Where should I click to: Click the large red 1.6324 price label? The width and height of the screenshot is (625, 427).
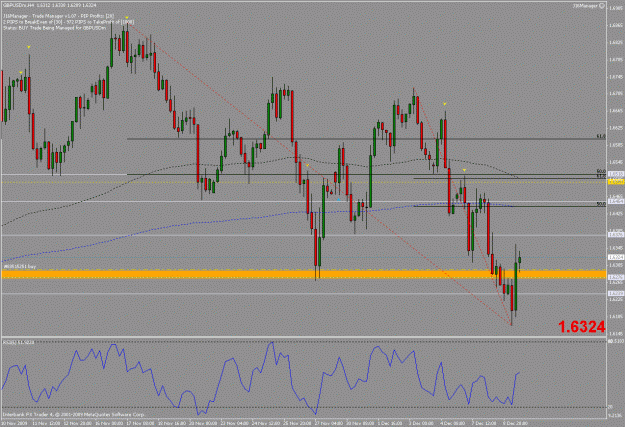(x=582, y=327)
